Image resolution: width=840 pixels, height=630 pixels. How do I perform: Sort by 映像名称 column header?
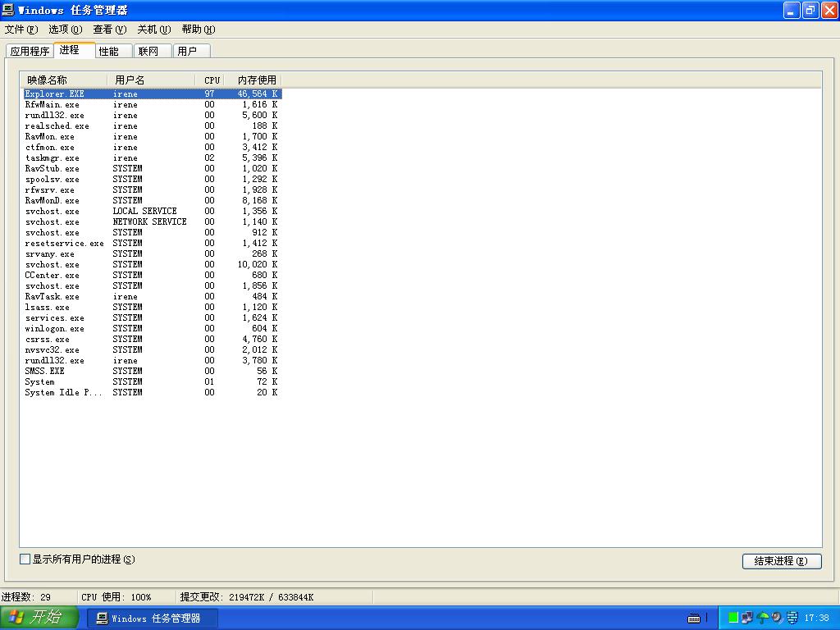coord(64,80)
